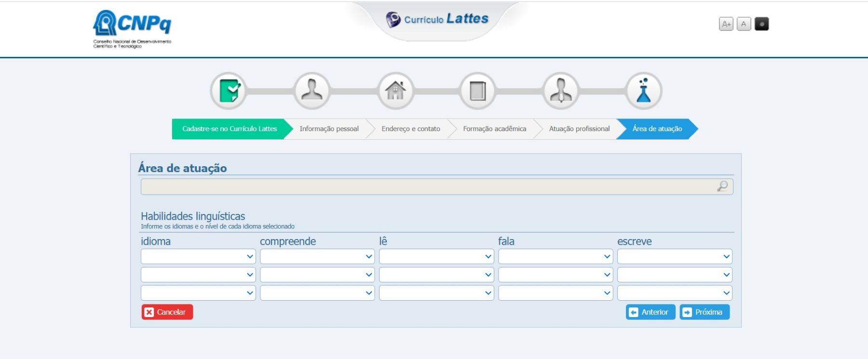Reset font size with A button
The height and width of the screenshot is (359, 868).
tap(744, 24)
